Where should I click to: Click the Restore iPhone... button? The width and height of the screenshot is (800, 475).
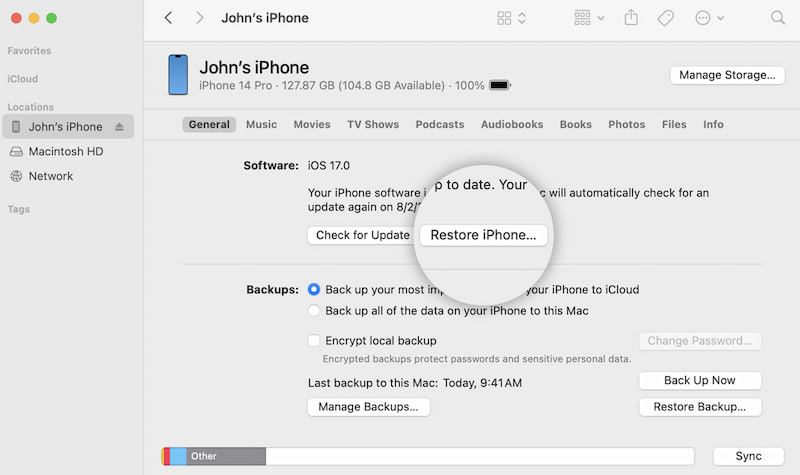click(483, 235)
